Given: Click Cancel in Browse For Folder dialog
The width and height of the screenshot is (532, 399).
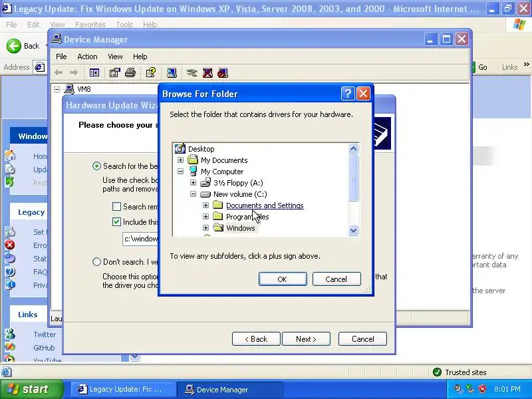Looking at the screenshot, I should click(x=336, y=279).
